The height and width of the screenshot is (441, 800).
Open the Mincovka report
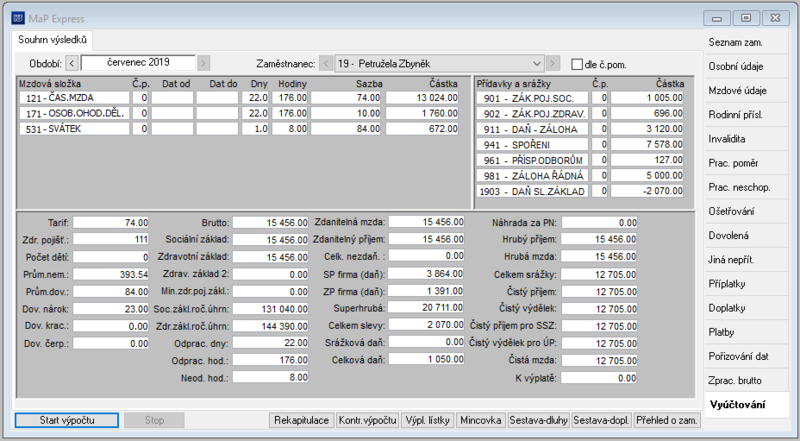(x=480, y=420)
